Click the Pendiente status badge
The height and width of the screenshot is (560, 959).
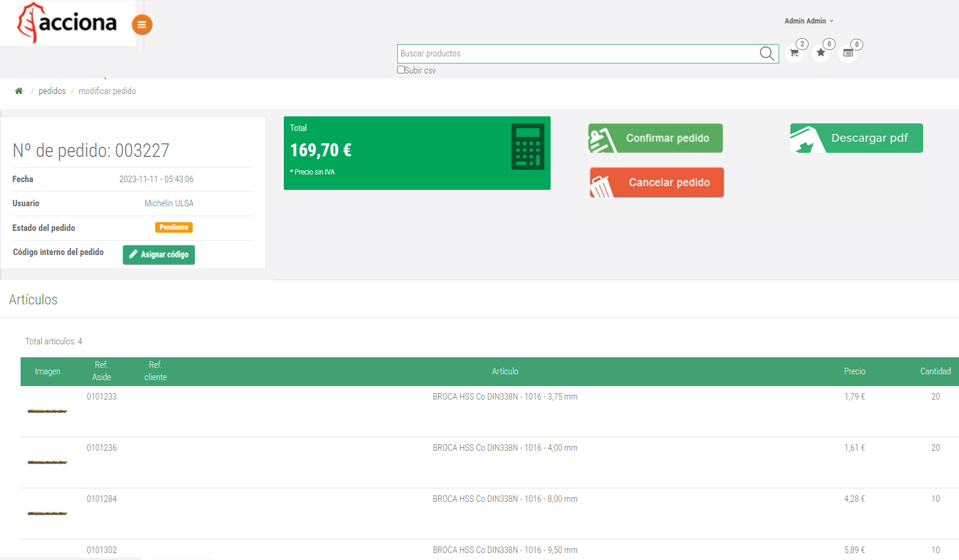[x=174, y=227]
